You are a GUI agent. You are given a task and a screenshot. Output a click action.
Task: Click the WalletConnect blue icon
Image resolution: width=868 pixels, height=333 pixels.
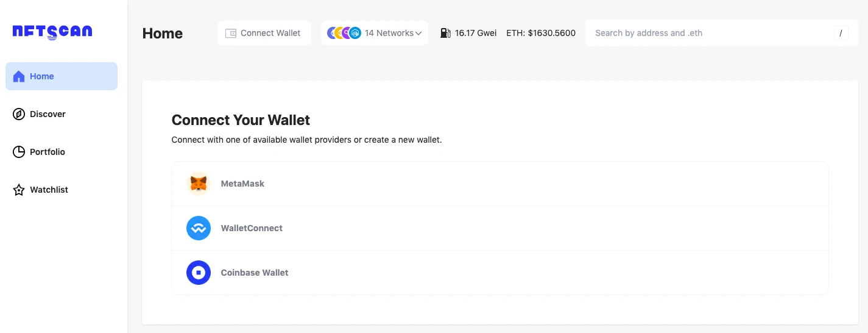click(198, 228)
